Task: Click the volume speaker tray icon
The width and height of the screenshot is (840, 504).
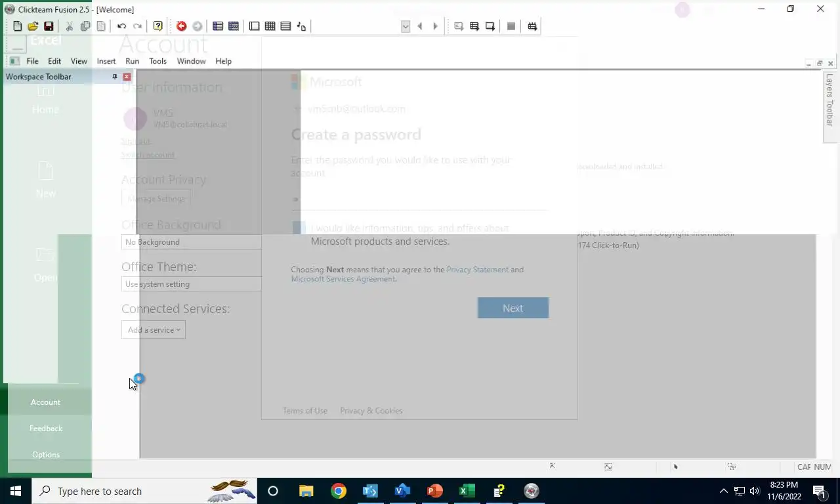Action: [x=755, y=491]
